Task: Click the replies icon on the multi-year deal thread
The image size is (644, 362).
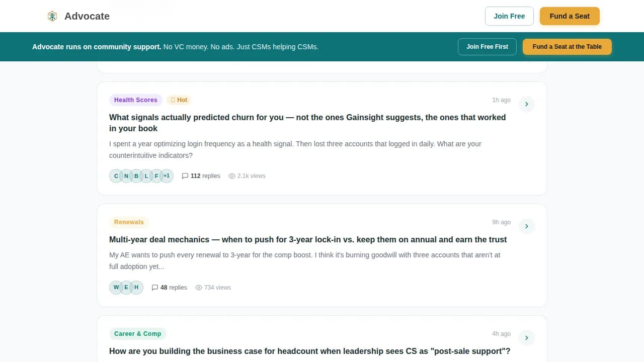Action: point(155,287)
